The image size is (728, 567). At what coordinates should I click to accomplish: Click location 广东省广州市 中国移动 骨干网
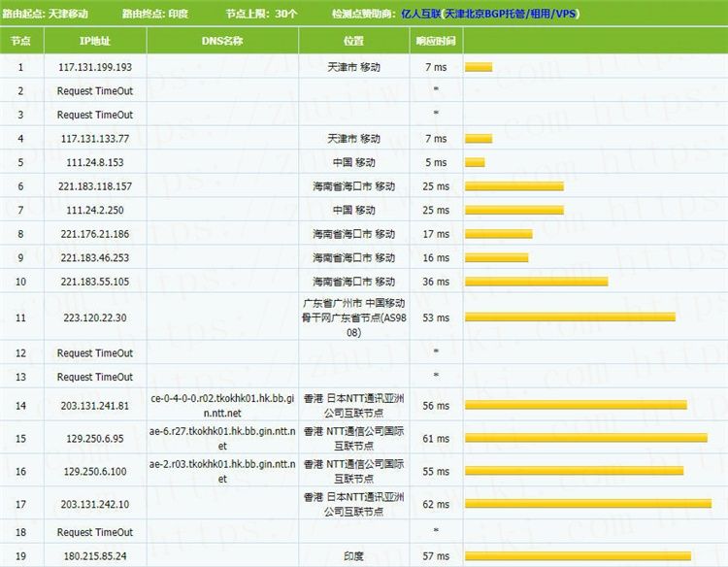[x=353, y=317]
